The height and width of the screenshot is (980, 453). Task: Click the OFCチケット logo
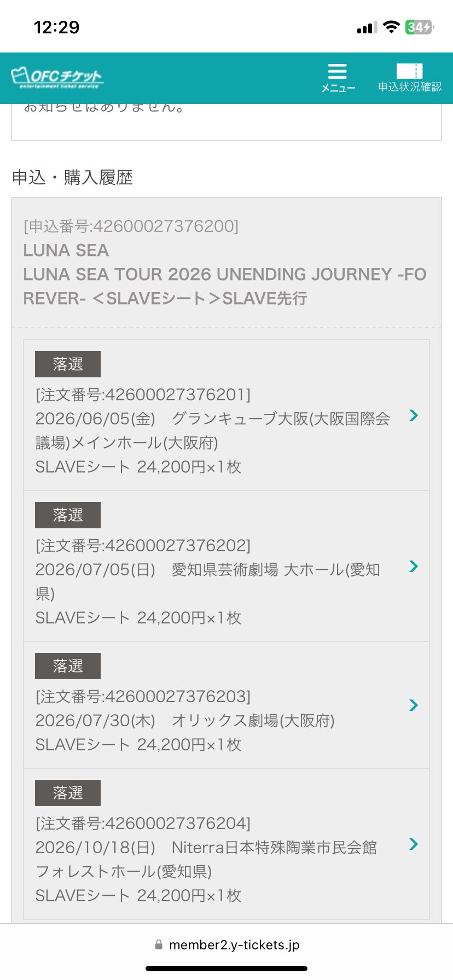57,78
